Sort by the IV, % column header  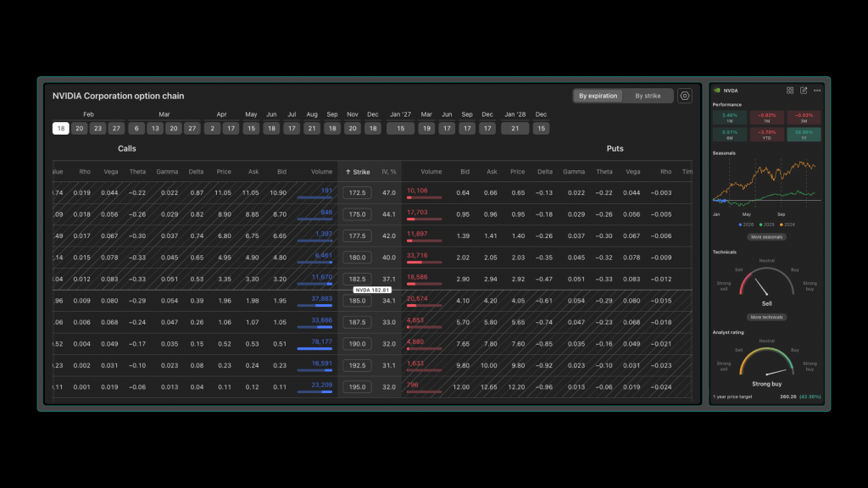pos(389,172)
